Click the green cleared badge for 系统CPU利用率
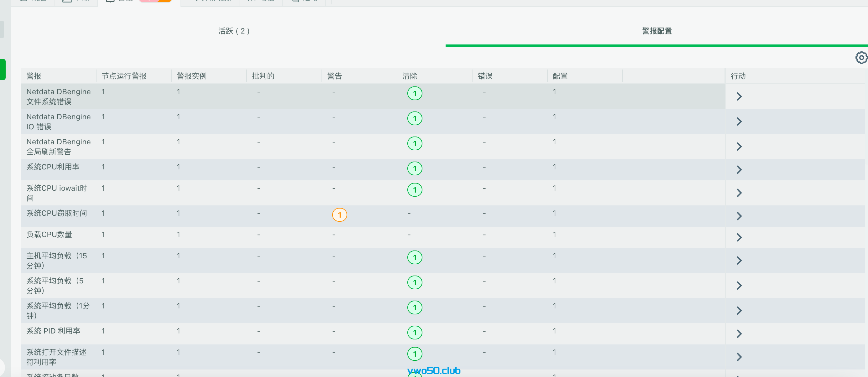The height and width of the screenshot is (377, 868). coord(415,168)
